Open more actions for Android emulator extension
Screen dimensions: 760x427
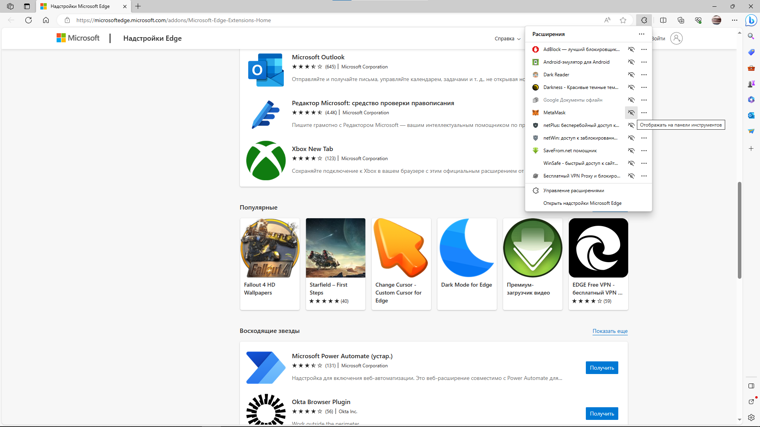tap(644, 62)
